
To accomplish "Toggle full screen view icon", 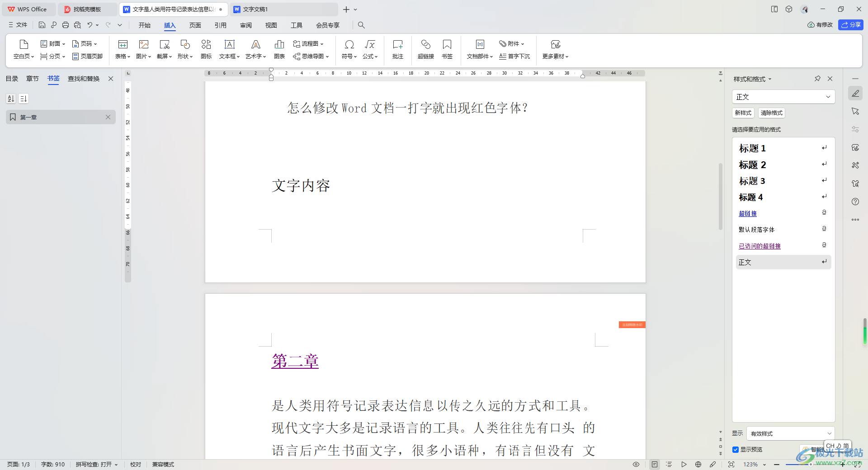I will click(731, 465).
